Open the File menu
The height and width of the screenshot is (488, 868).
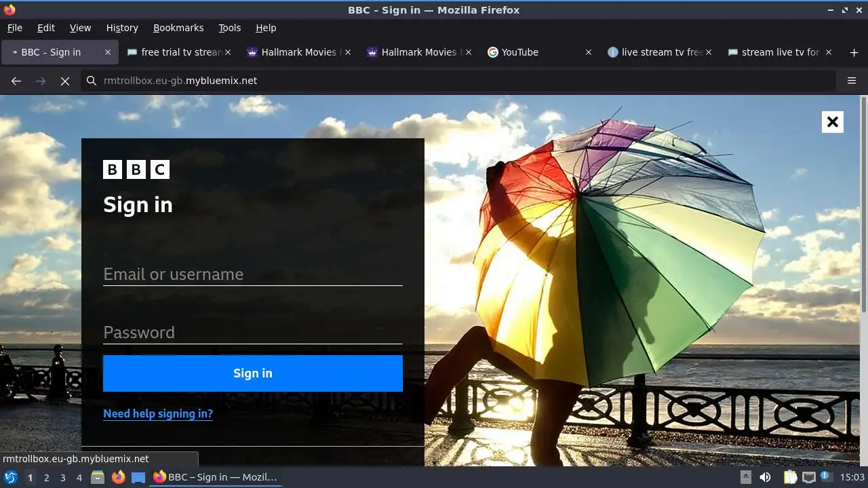coord(14,28)
